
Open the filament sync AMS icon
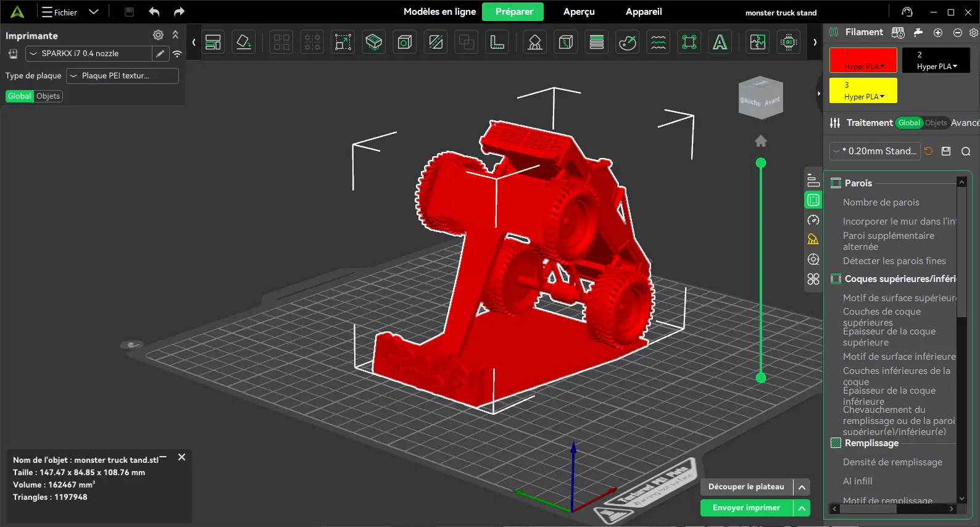tap(898, 33)
